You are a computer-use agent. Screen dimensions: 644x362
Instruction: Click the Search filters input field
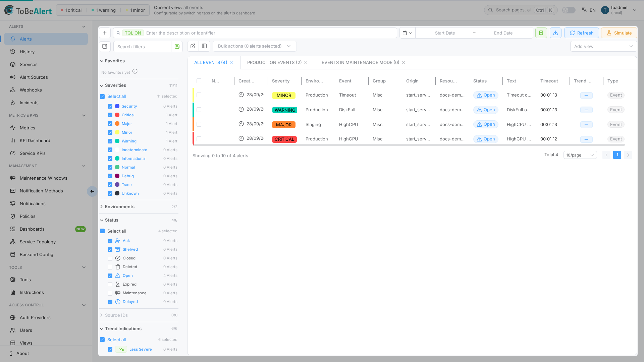142,47
